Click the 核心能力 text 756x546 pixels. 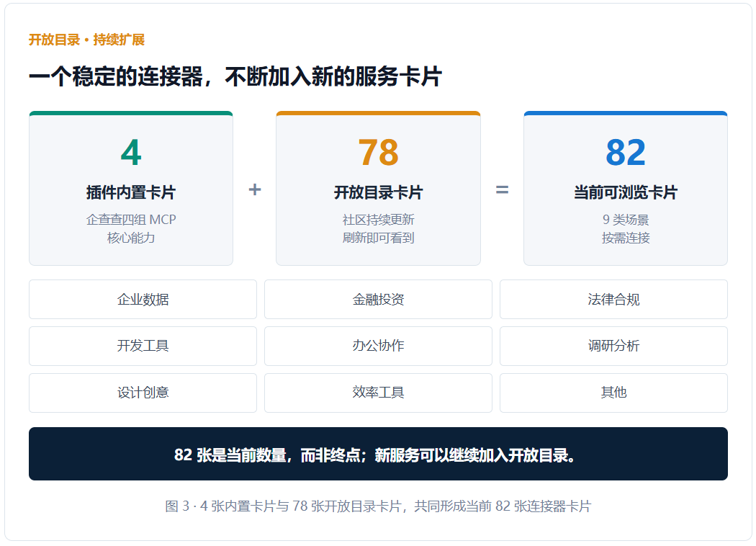(x=131, y=238)
